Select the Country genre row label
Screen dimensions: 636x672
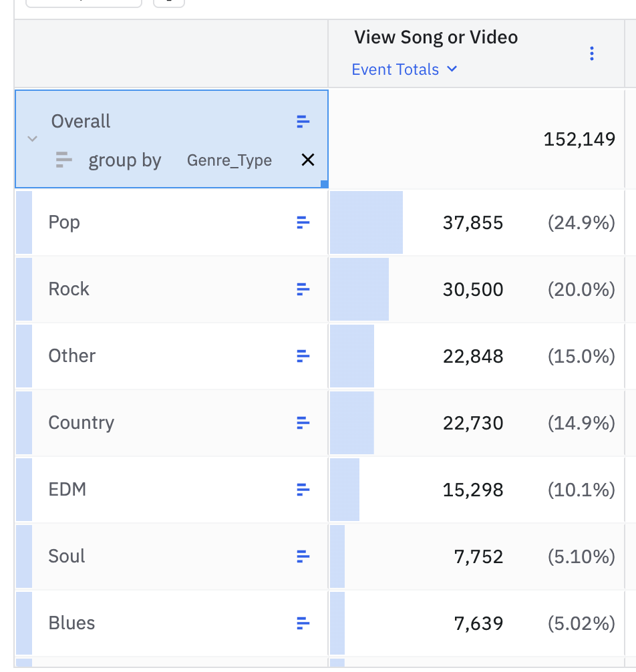[x=81, y=423]
